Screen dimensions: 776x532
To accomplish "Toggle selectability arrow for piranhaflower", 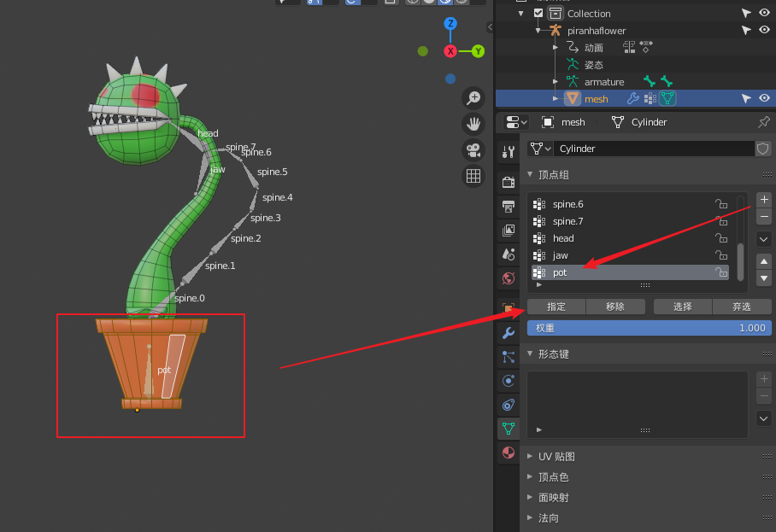I will coord(746,30).
